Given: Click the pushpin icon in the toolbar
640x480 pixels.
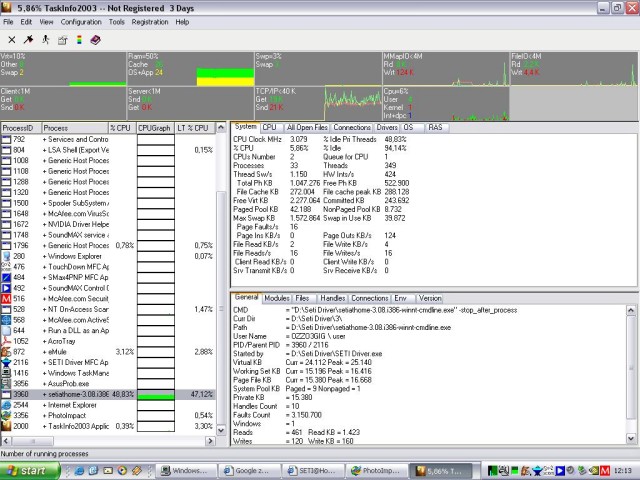Looking at the screenshot, I should [x=28, y=40].
